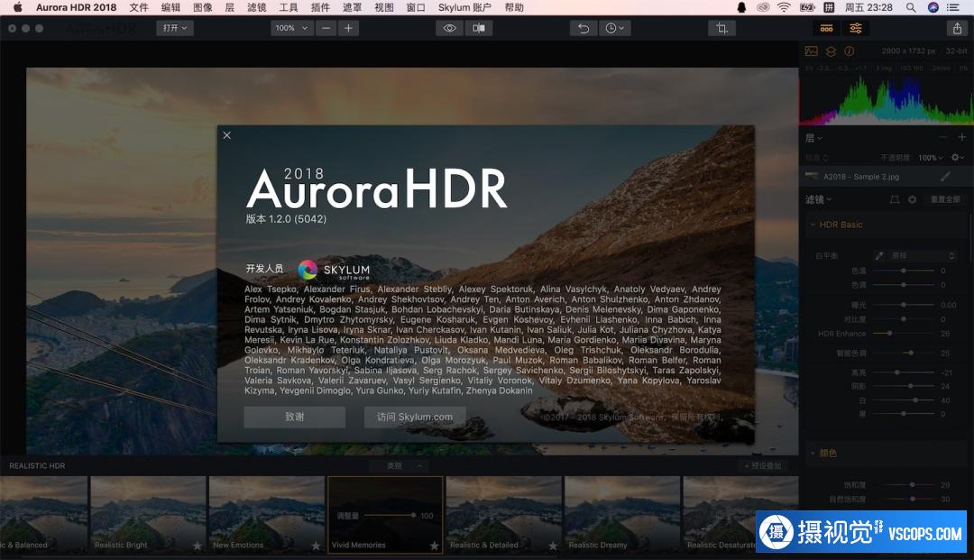Select the Realistic Bright preset thumbnail
974x560 pixels.
click(x=148, y=515)
